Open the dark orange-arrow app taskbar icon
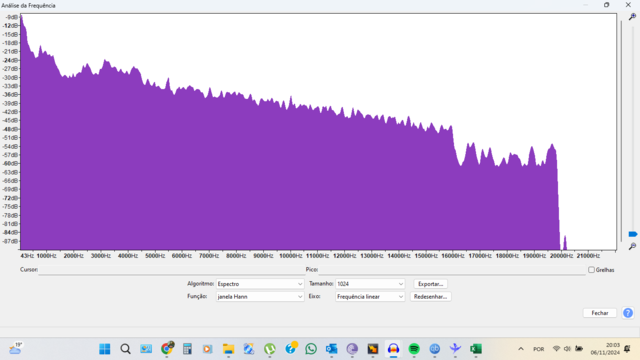 373,349
